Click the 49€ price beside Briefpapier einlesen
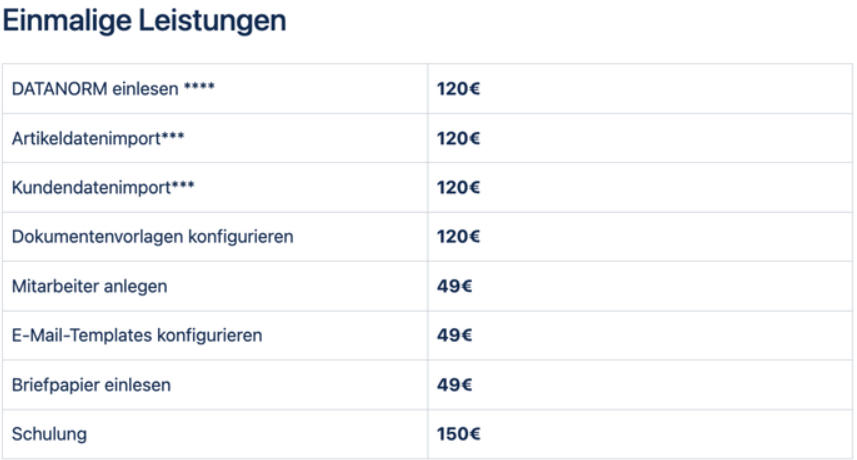This screenshot has width=857, height=460. tap(454, 385)
